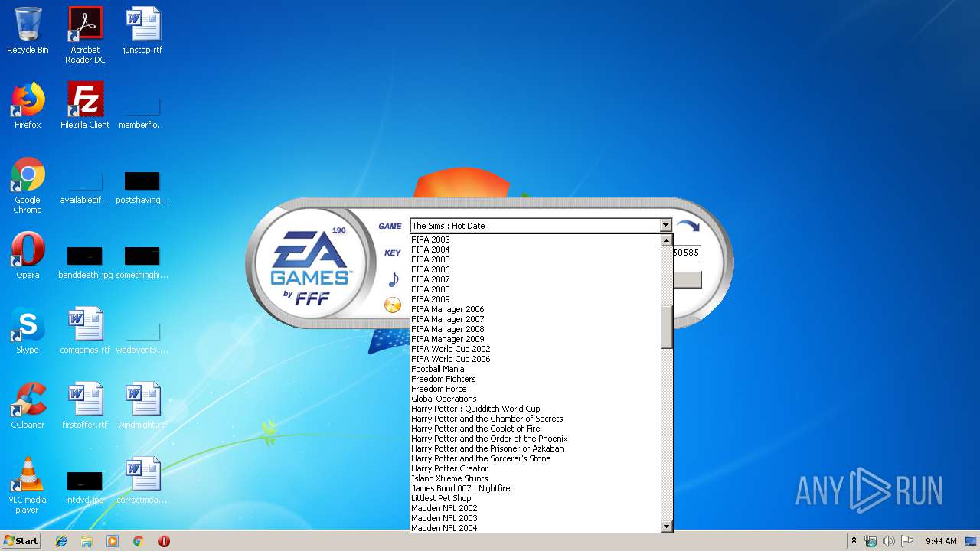Launch FileZilla Client shortcut
This screenshot has height=551, width=980.
85,106
